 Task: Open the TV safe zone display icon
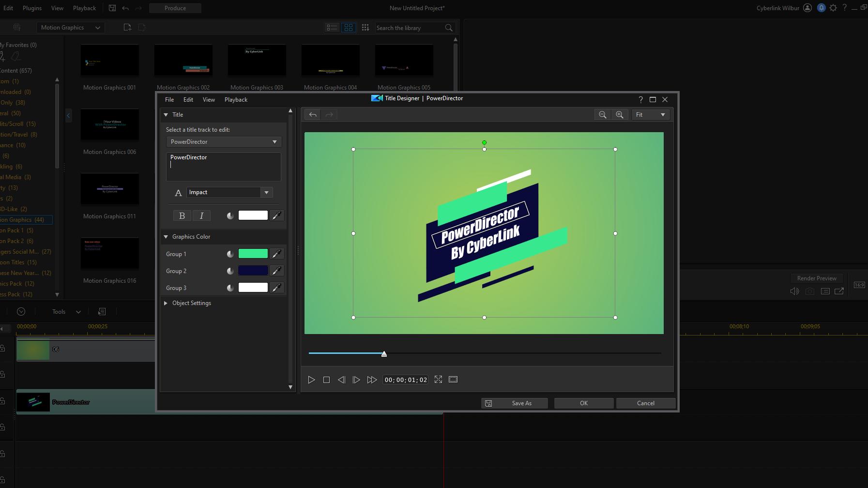point(453,380)
